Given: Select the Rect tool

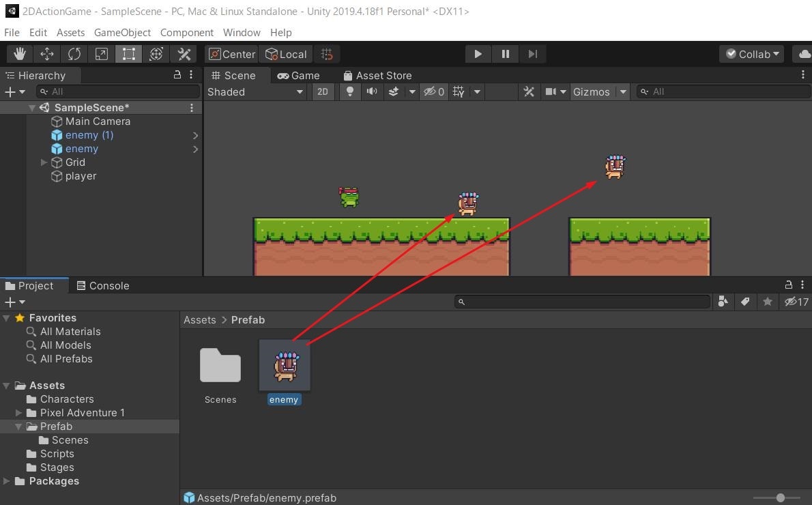Looking at the screenshot, I should 128,54.
